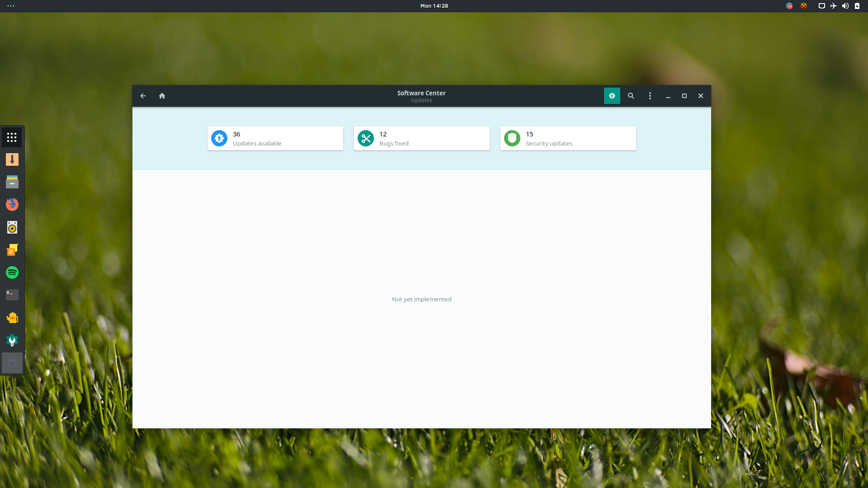
Task: Launch the orange download app in dock
Action: [x=12, y=160]
